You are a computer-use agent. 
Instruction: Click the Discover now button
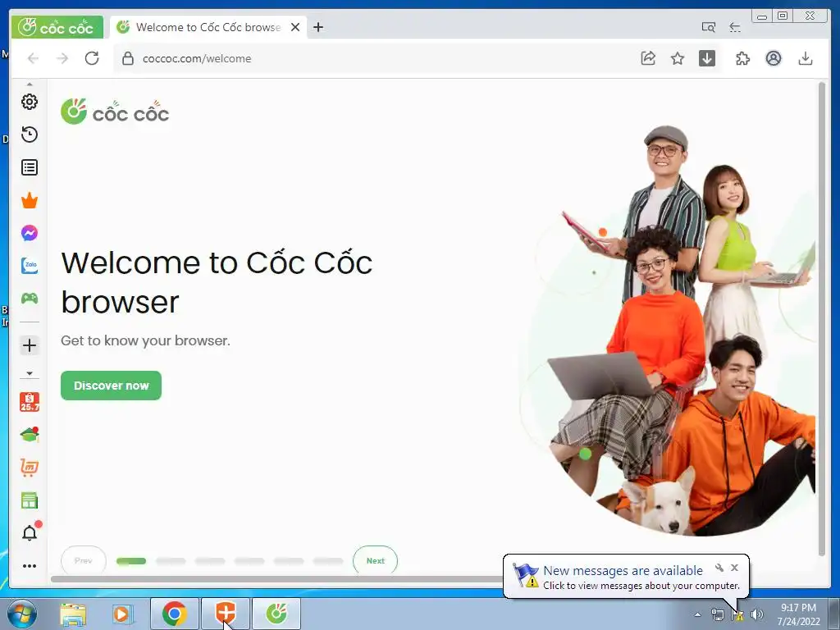tap(111, 386)
